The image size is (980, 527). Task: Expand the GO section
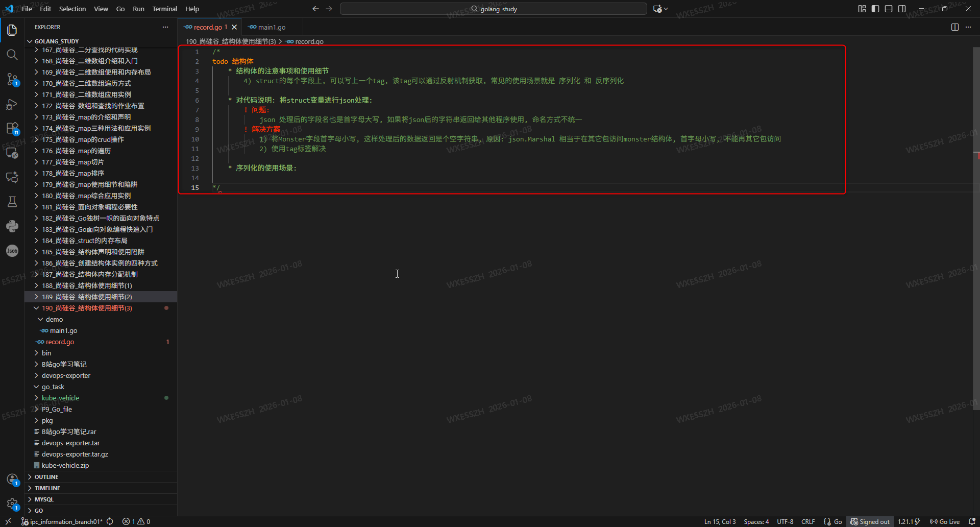pos(101,511)
